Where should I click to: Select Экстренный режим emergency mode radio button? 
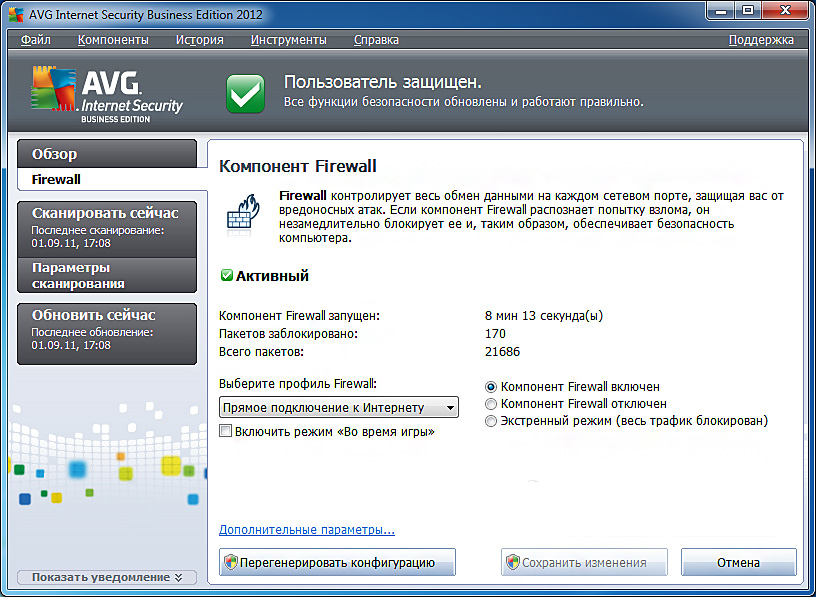(490, 421)
